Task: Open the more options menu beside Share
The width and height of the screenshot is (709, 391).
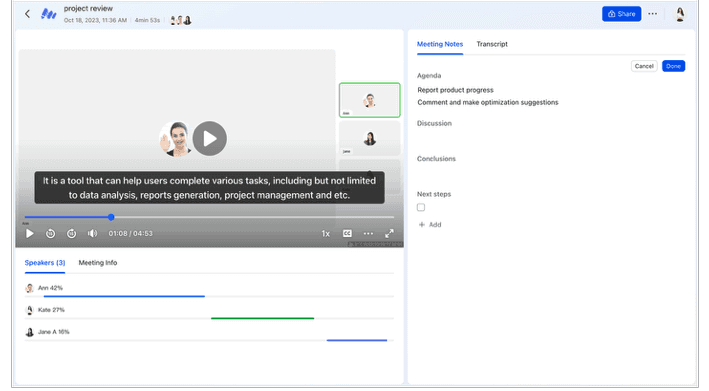Action: coord(652,14)
